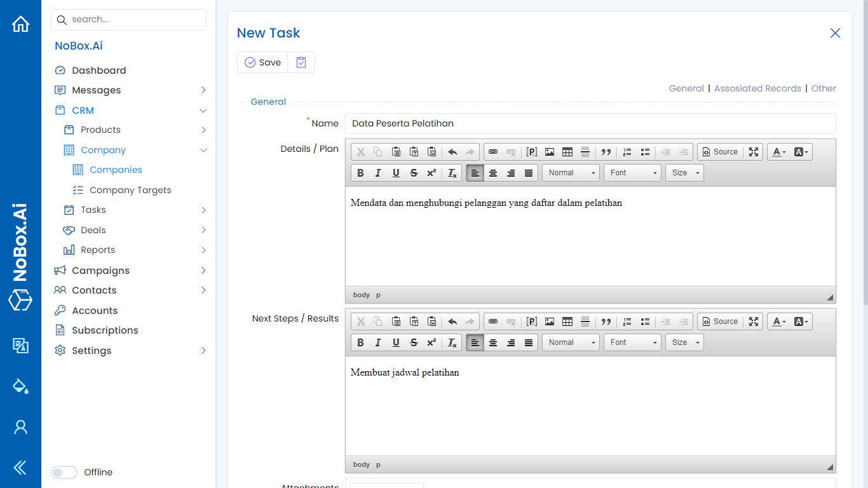
Task: Save the new task
Action: tap(262, 62)
